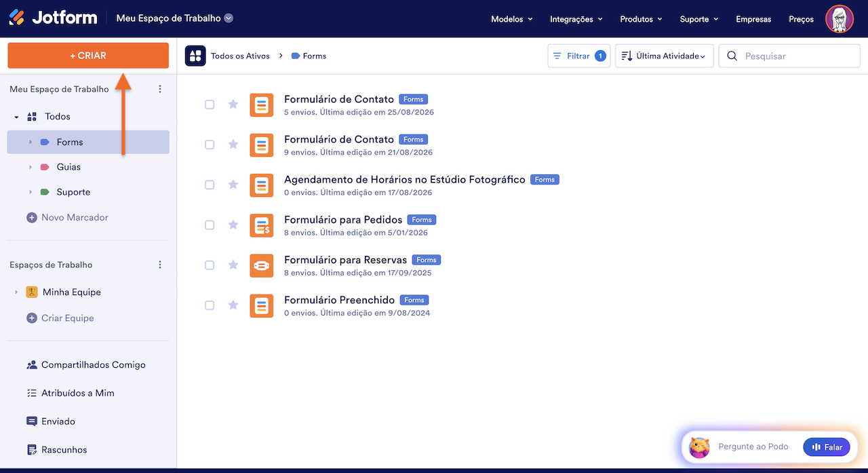The image size is (868, 473).
Task: Click the Todos grid icon in sidebar
Action: 32,117
